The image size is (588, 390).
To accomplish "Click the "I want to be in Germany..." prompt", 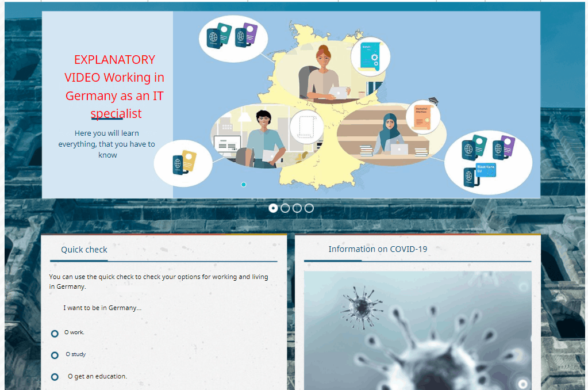I will (102, 308).
